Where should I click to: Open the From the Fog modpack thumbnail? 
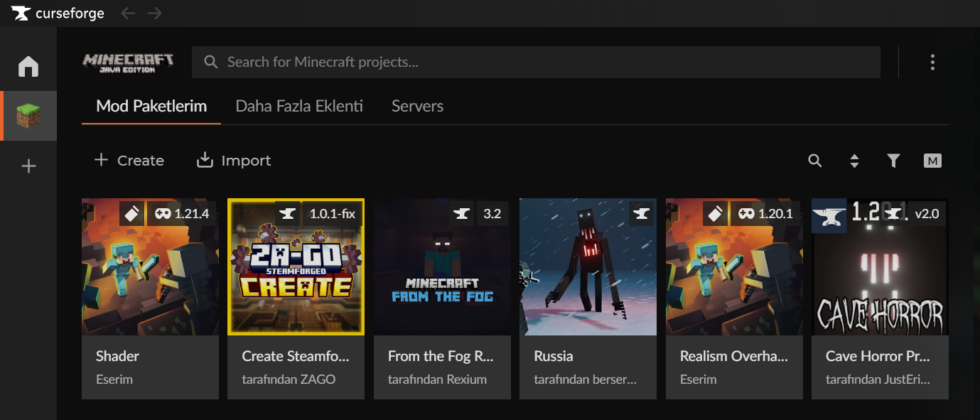442,266
